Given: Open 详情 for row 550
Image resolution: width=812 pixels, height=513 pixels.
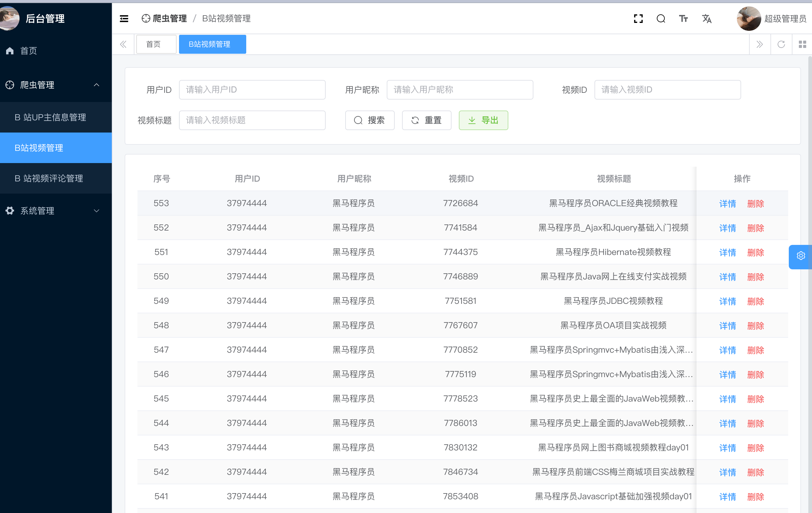Looking at the screenshot, I should [727, 277].
